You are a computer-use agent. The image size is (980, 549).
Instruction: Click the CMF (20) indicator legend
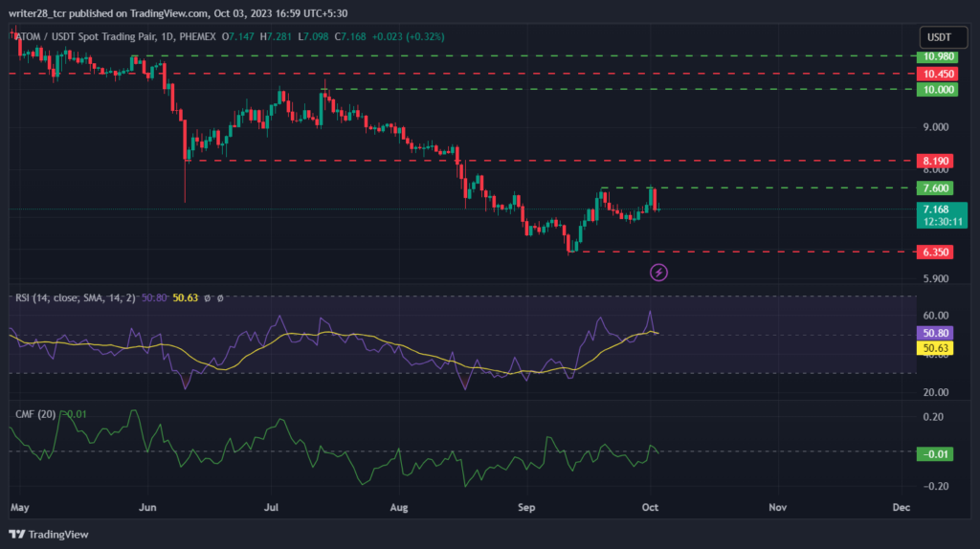click(35, 414)
